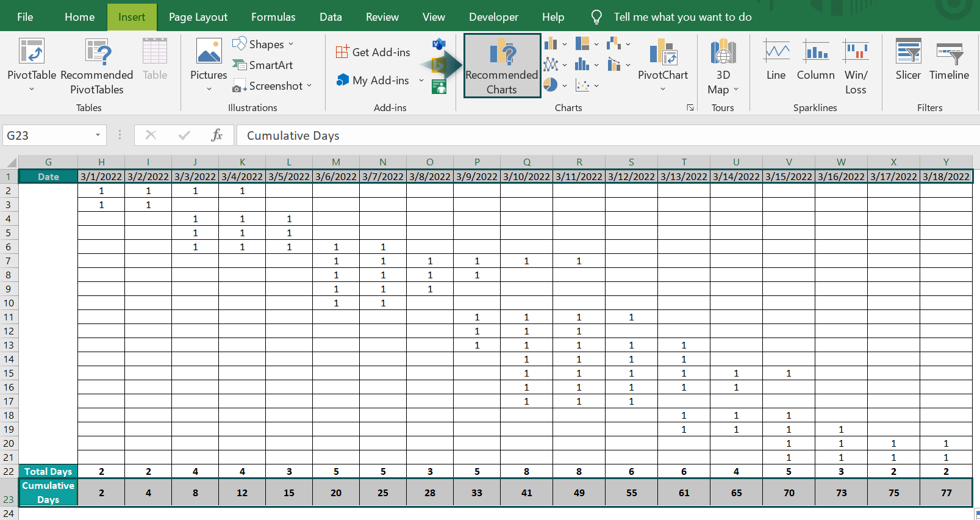This screenshot has width=980, height=520.
Task: Open Recommended Charts dialog
Action: (x=502, y=65)
